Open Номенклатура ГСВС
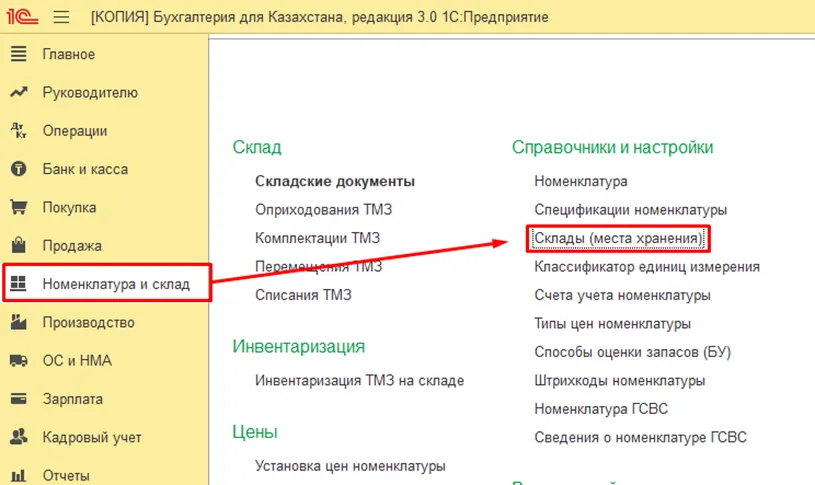 [x=601, y=409]
